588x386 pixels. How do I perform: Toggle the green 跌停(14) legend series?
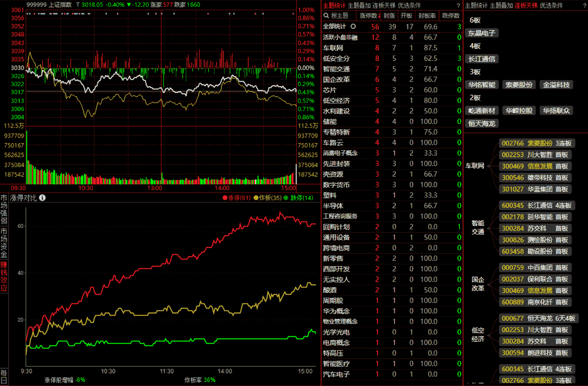298,198
